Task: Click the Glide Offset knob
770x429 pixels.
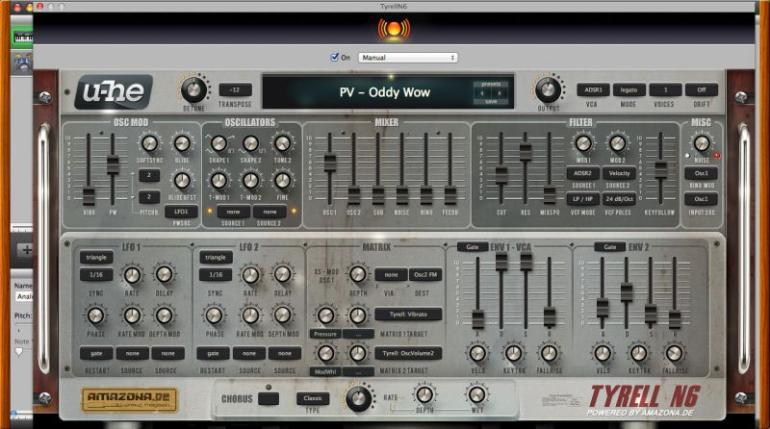Action: [x=182, y=181]
